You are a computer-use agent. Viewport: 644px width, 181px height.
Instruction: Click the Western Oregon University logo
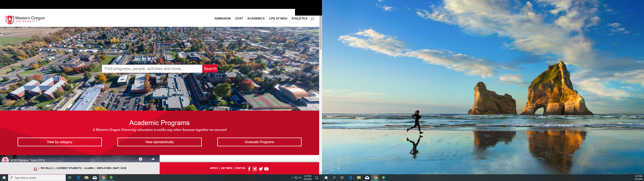(x=25, y=20)
